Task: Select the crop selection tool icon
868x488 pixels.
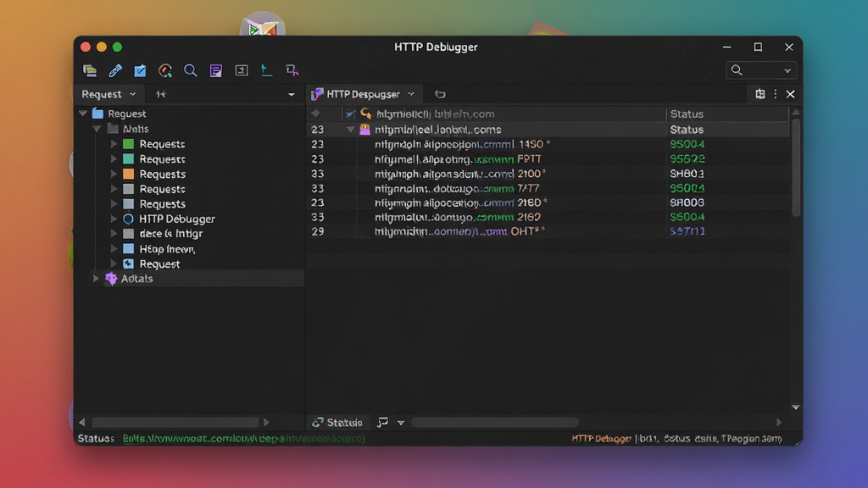Action: pos(292,70)
